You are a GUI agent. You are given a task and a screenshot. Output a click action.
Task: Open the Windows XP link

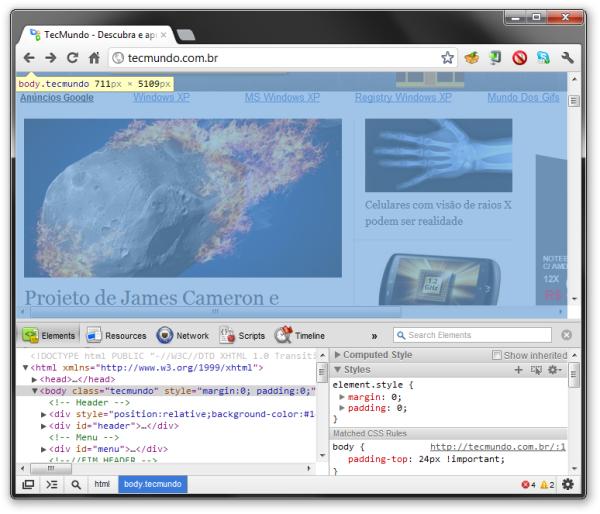point(161,98)
